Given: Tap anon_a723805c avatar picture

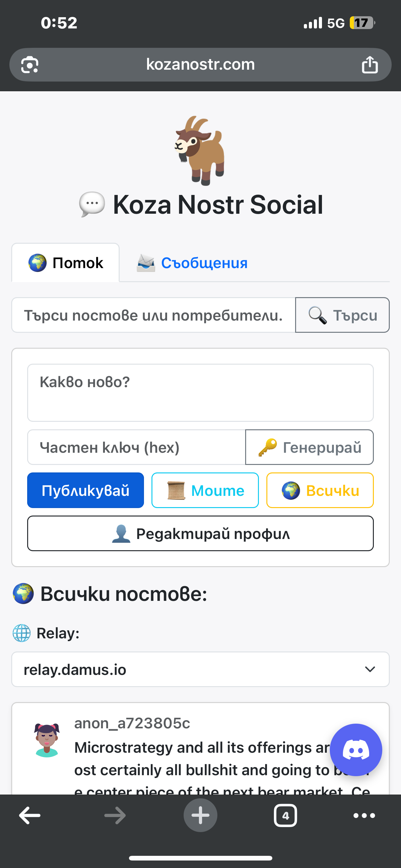Looking at the screenshot, I should [47, 740].
